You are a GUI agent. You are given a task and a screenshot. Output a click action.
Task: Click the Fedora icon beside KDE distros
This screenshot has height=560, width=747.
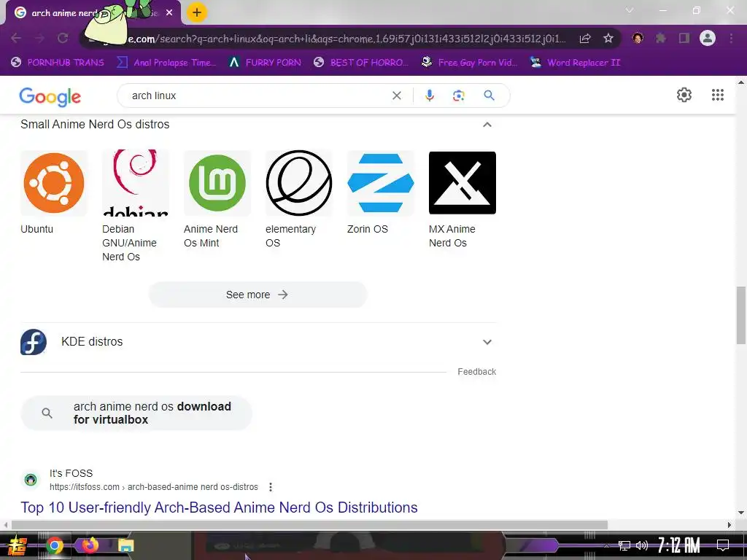coord(34,342)
